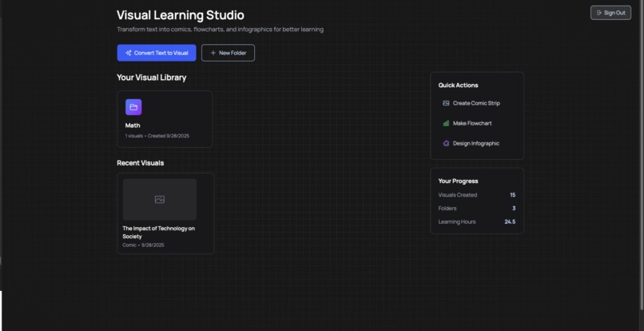Click the Your Progress heading

458,181
